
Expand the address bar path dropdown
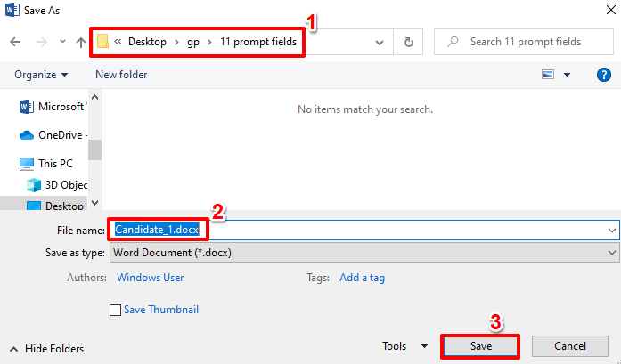[380, 42]
